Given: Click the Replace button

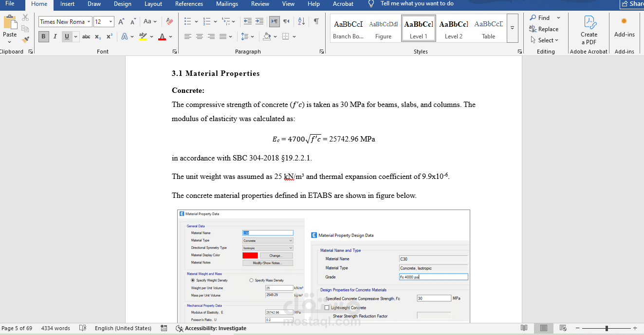Looking at the screenshot, I should pyautogui.click(x=544, y=29).
